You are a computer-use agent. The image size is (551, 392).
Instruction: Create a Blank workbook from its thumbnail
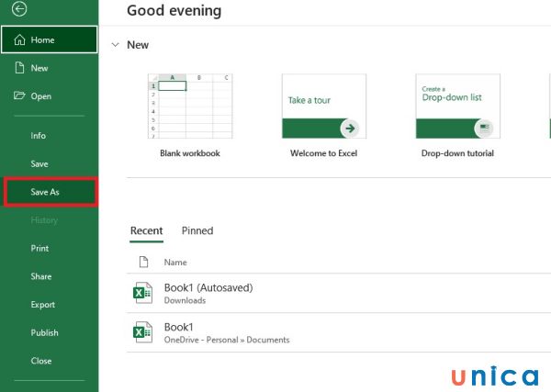point(190,106)
